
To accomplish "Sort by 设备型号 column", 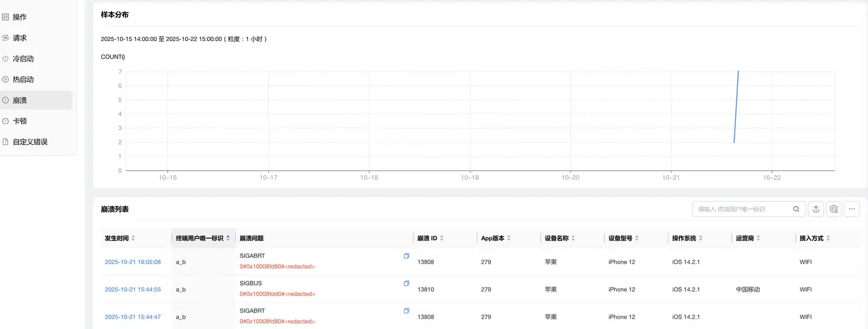I will (637, 239).
